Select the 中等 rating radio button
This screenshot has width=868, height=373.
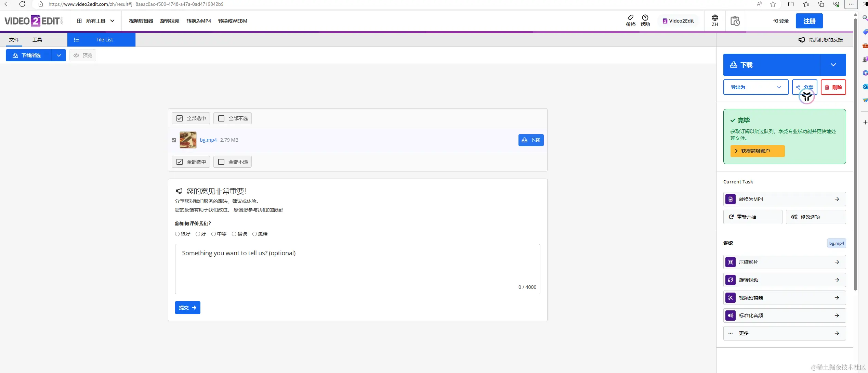coord(213,234)
